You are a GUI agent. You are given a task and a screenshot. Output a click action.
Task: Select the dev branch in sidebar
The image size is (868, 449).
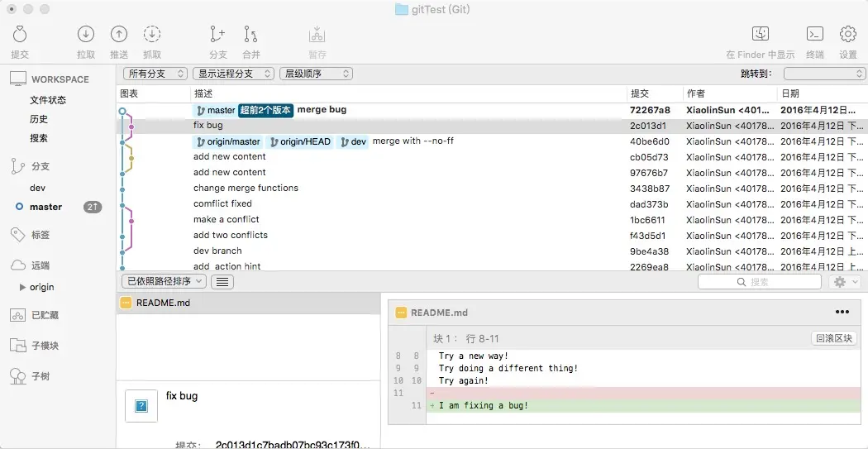click(x=38, y=188)
